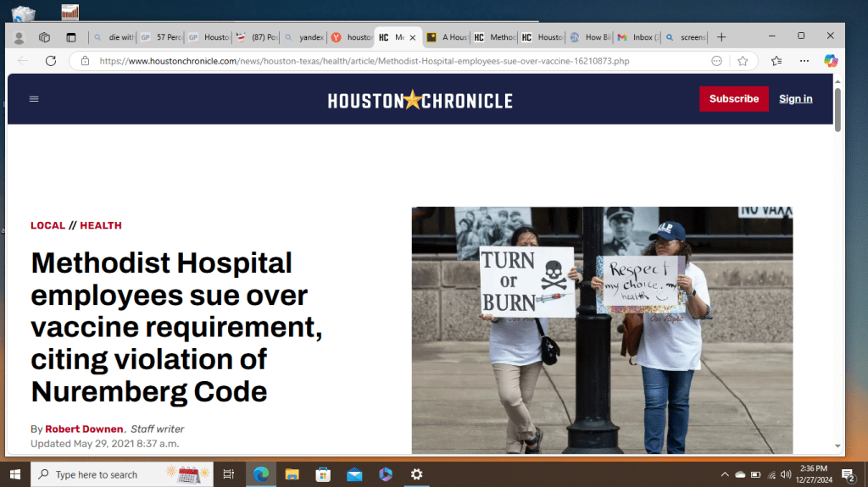868x487 pixels.
Task: Open File Explorer from the taskbar
Action: coord(292,474)
